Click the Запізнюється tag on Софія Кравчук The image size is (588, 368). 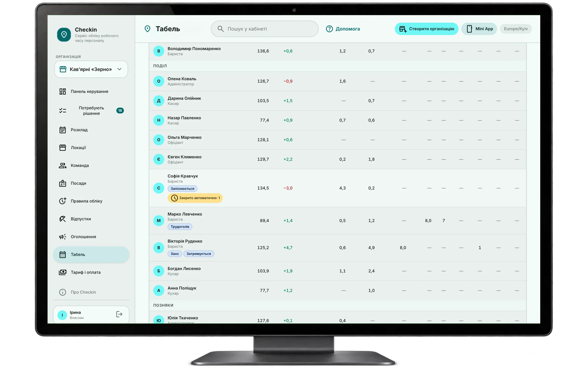[182, 189]
